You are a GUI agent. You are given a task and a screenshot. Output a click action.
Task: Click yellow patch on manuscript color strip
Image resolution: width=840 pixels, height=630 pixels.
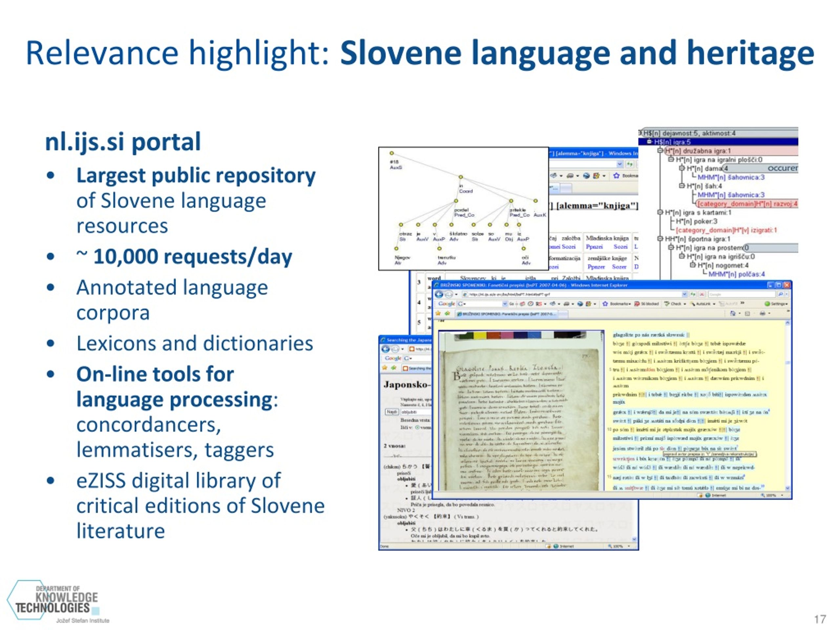(480, 335)
